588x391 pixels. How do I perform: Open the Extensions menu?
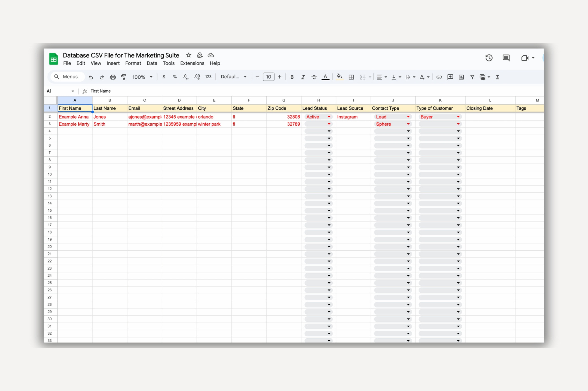coord(192,63)
